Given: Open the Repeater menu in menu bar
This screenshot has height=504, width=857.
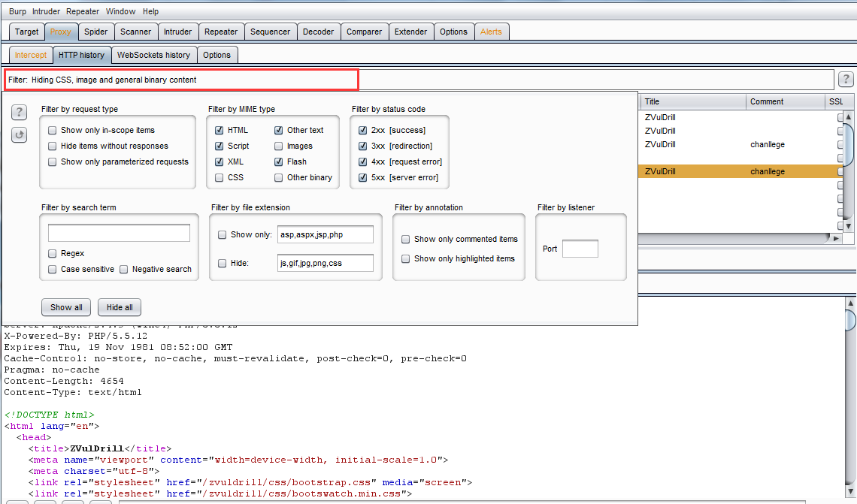Looking at the screenshot, I should (83, 11).
